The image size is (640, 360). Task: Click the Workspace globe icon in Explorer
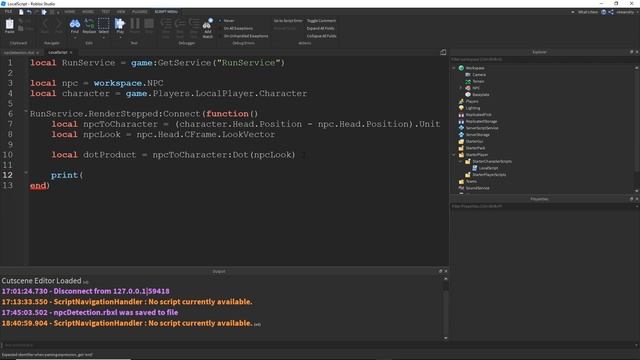[x=461, y=68]
